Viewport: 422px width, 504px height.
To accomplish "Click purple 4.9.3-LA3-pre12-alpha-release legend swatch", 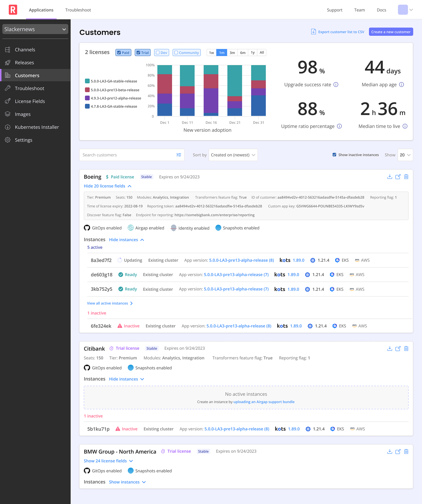I will pyautogui.click(x=87, y=98).
